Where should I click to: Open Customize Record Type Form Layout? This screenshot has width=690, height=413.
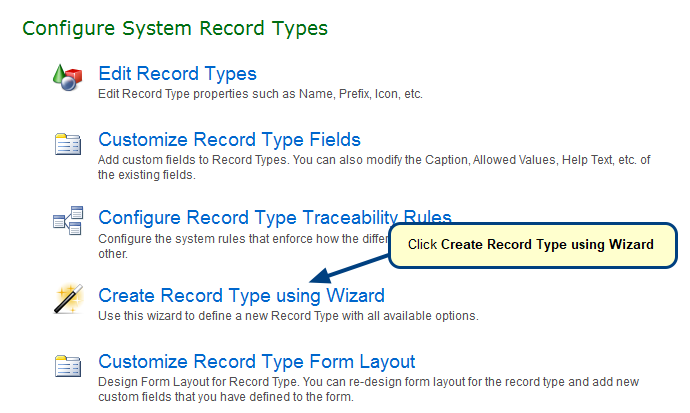[x=257, y=362]
